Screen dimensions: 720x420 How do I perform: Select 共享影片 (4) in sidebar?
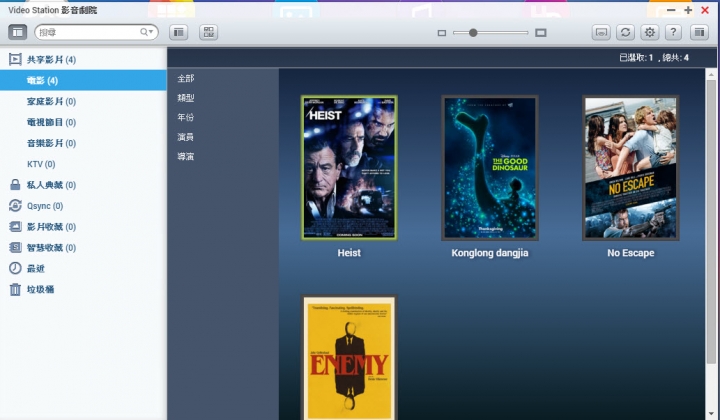(83, 60)
